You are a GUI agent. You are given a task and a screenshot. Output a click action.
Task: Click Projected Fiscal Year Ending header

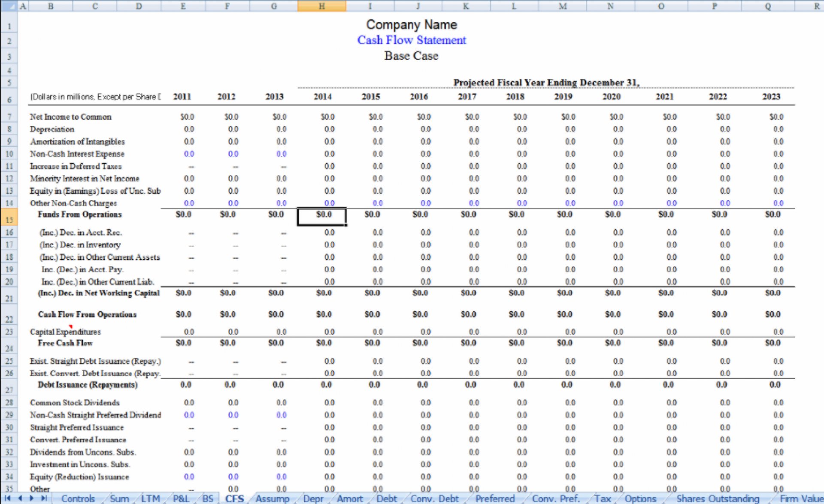[546, 82]
